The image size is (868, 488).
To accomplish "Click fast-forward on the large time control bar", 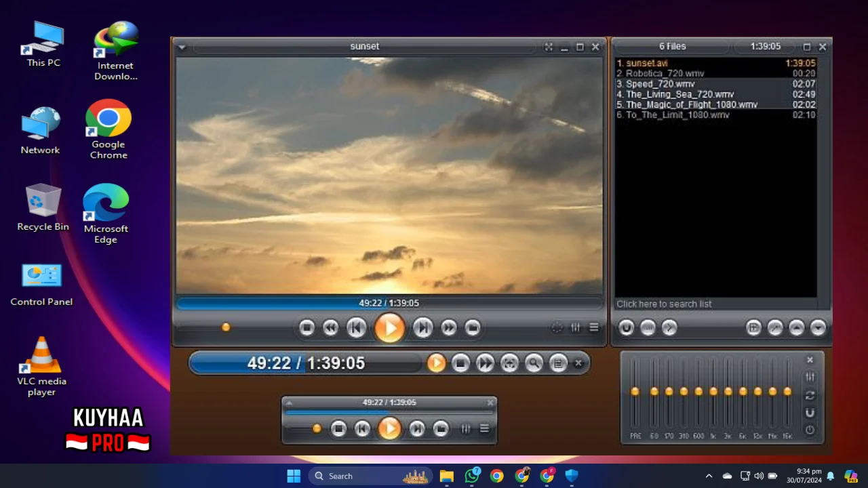I will coord(485,363).
